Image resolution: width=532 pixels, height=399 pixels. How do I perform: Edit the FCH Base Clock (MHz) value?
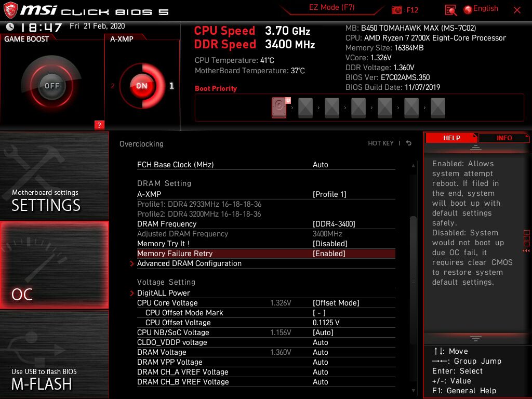coord(320,165)
